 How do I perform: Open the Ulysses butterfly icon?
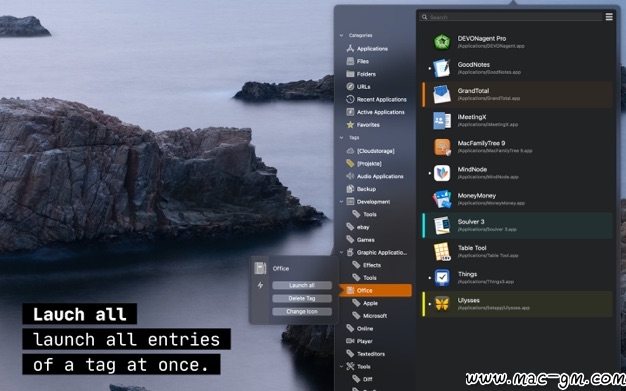pyautogui.click(x=442, y=304)
